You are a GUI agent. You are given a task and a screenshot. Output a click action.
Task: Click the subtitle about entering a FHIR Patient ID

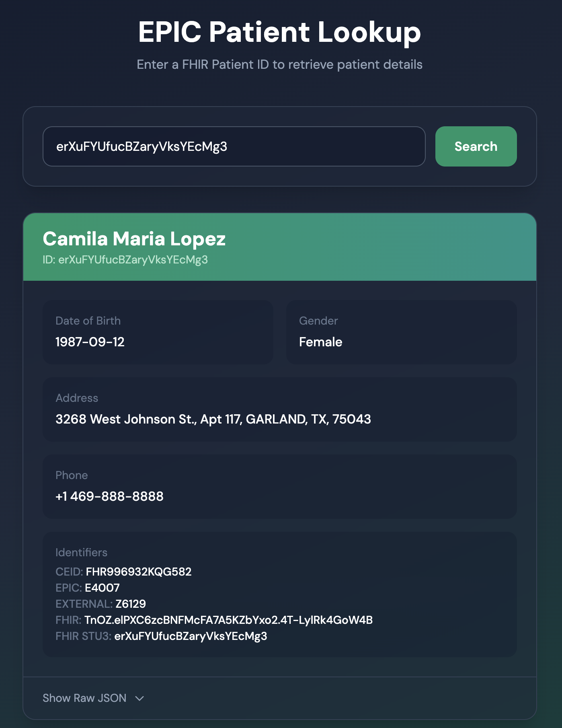[279, 64]
